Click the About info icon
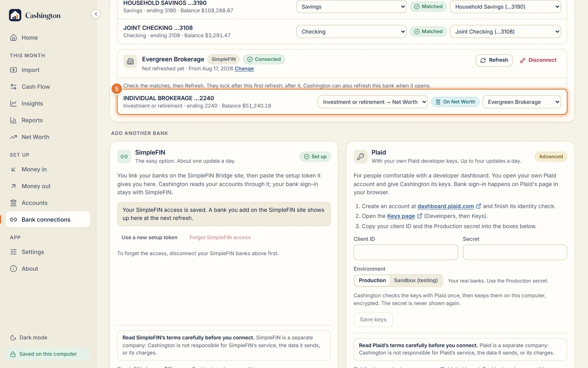The width and height of the screenshot is (588, 368). tap(13, 269)
